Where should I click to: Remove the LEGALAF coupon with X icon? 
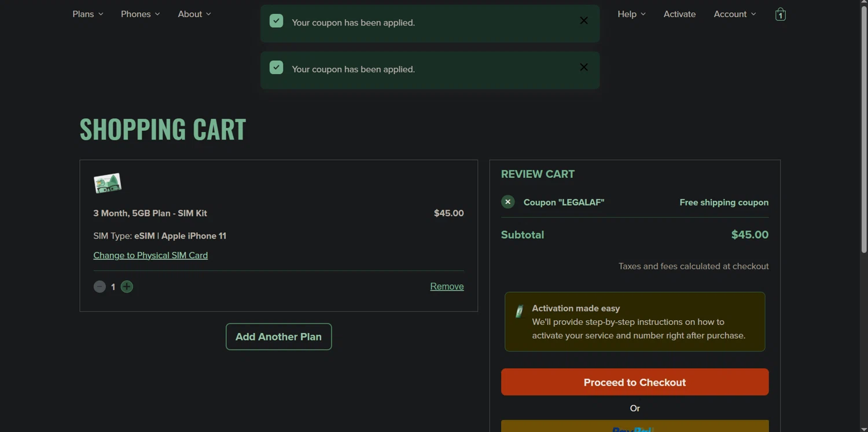tap(507, 202)
